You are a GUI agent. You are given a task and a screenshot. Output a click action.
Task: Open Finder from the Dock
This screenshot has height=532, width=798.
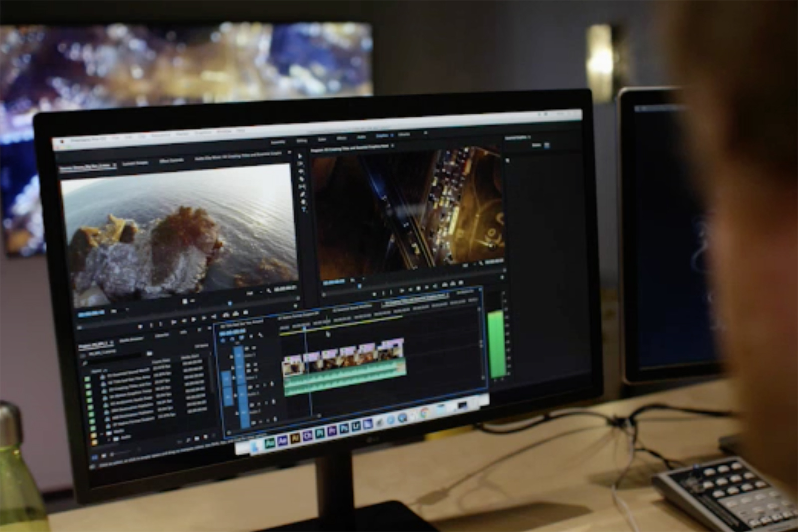254,446
